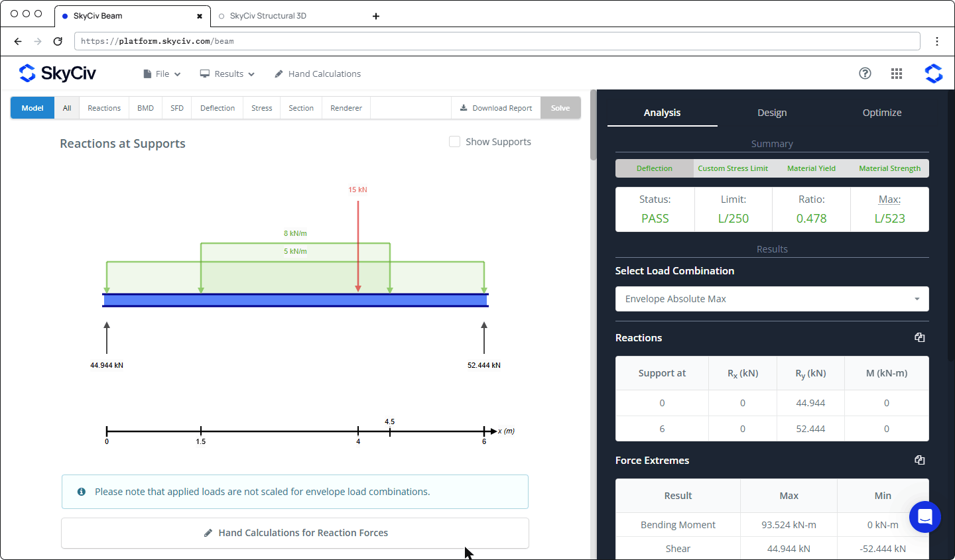This screenshot has width=955, height=560.
Task: Switch to the Design tab
Action: click(x=772, y=113)
